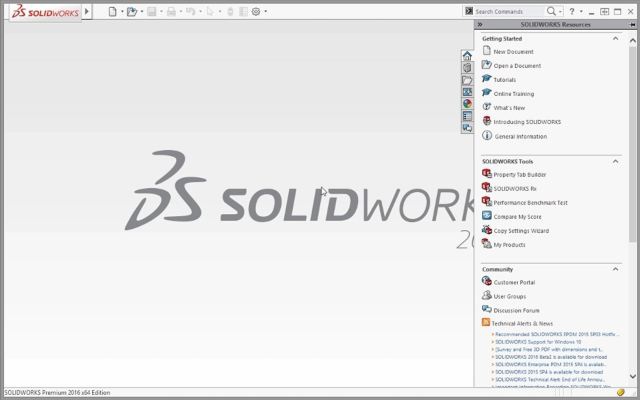Screen dimensions: 640x400
Task: Open the dropdown arrow beside Options gear
Action: tap(265, 11)
